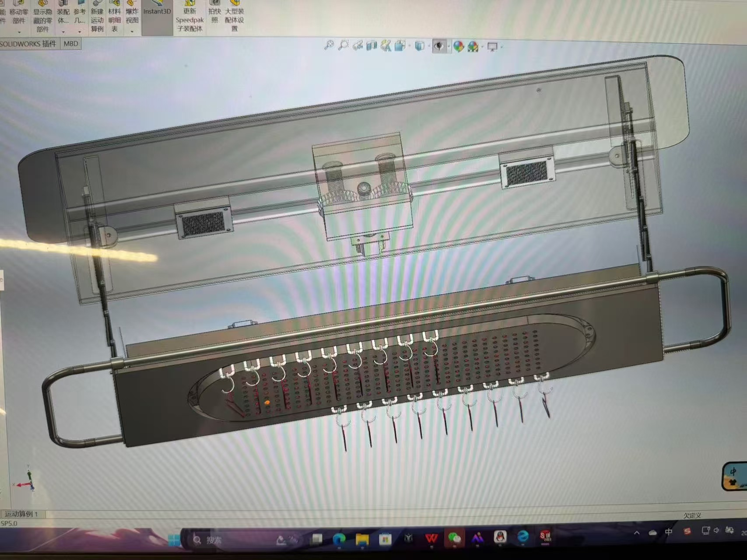Click Zoom to Fit in heads-up toolbar
Screen dimensions: 747x560
[x=329, y=45]
